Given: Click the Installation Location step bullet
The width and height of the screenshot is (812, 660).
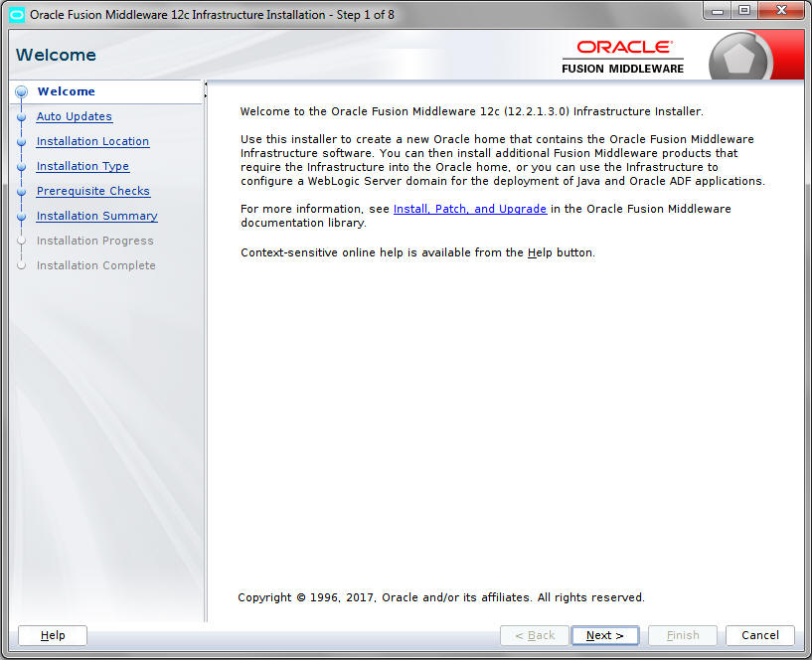Looking at the screenshot, I should click(x=21, y=142).
